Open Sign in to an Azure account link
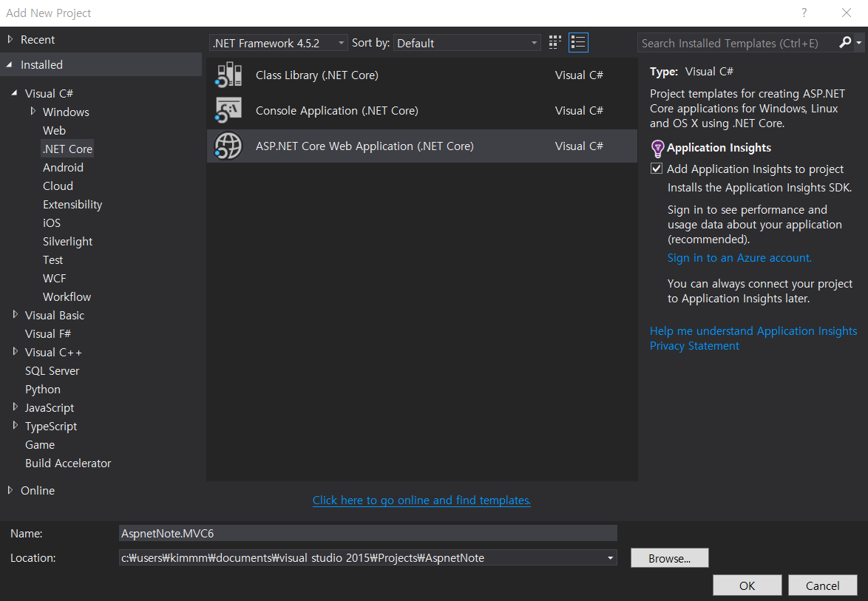 (739, 258)
